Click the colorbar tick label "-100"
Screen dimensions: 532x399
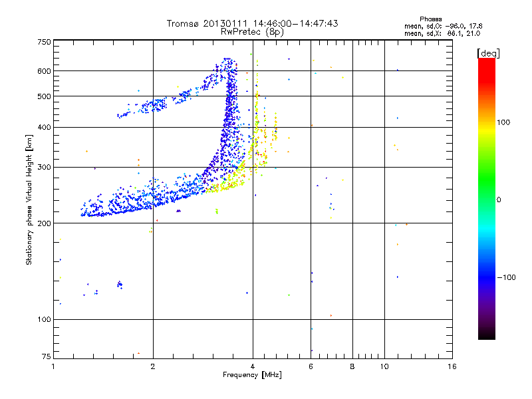click(506, 277)
